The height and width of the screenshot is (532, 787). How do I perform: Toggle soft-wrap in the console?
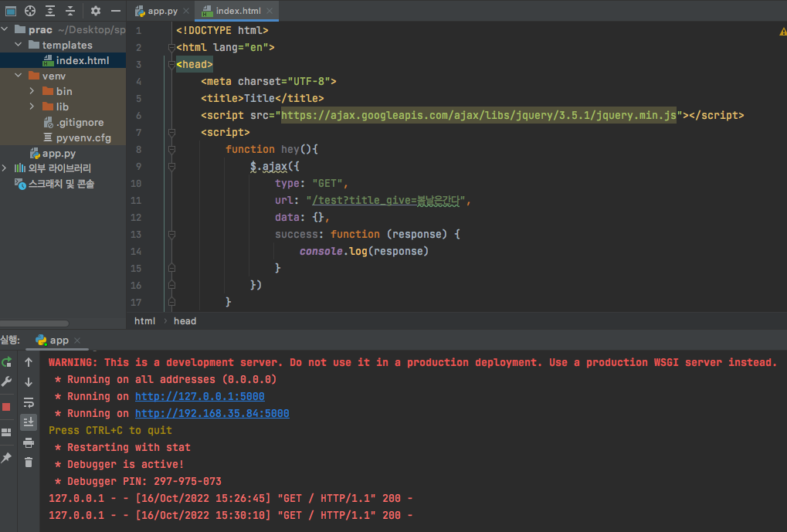(x=29, y=402)
